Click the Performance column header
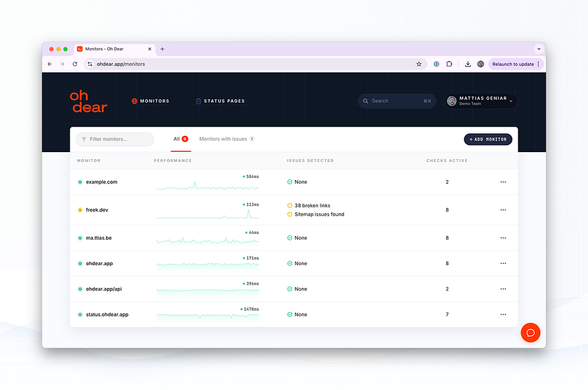 [173, 161]
